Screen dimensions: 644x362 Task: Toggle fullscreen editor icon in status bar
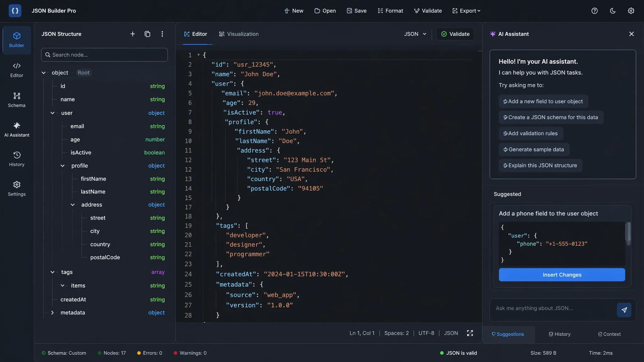click(x=470, y=333)
